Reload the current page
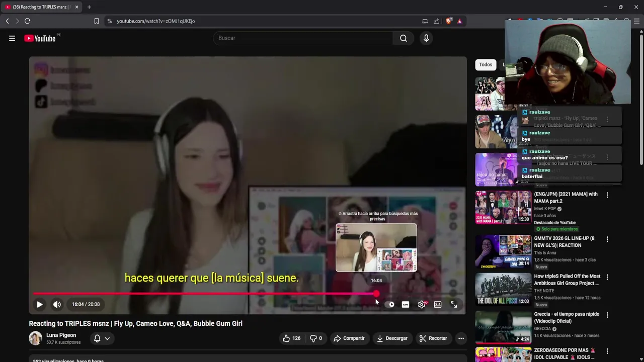This screenshot has width=644, height=362. [x=27, y=21]
